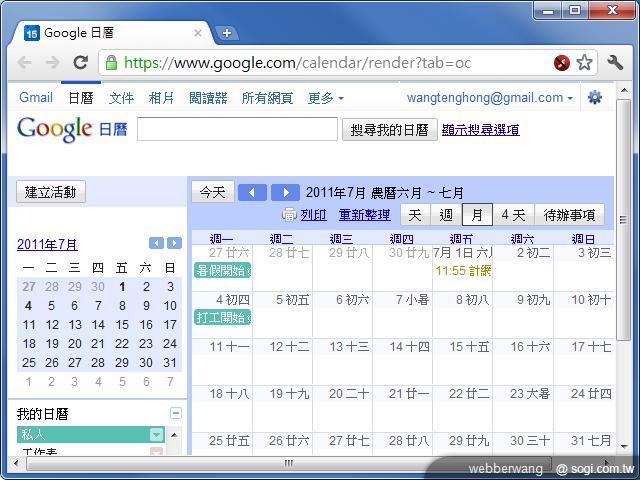This screenshot has height=480, width=640.
Task: Click the 15 十五 cell in the month grid
Action: click(x=462, y=362)
